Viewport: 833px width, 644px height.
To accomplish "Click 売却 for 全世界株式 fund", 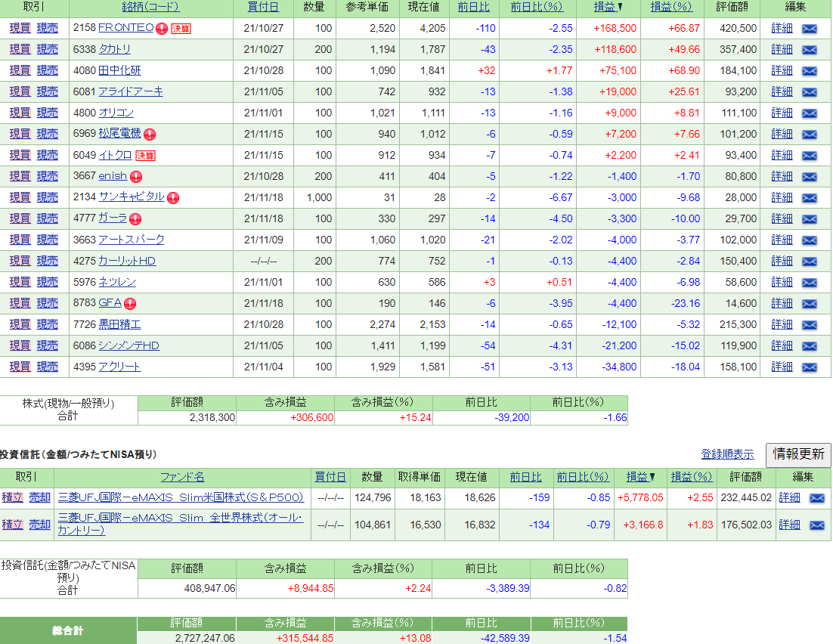I will pyautogui.click(x=39, y=525).
